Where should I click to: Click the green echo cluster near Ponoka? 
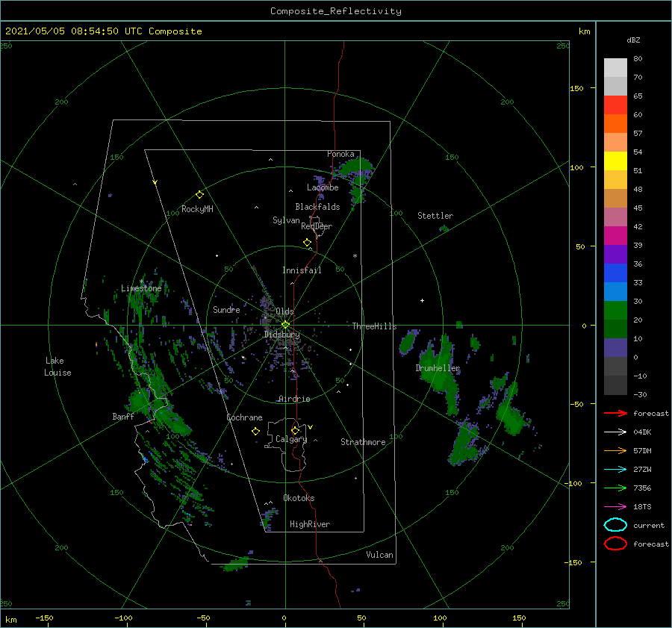357,168
